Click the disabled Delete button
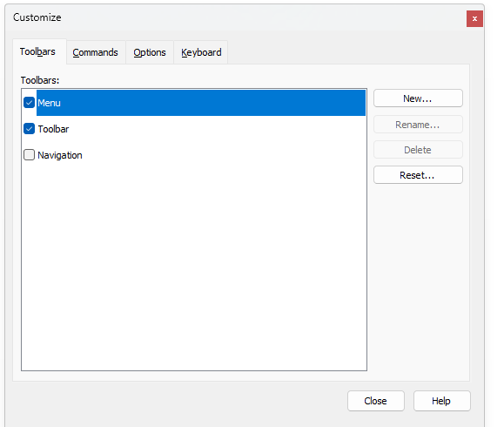 click(418, 150)
